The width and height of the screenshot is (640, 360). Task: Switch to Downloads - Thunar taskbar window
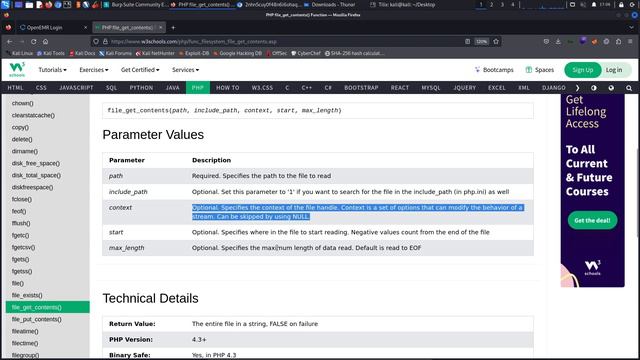click(330, 4)
